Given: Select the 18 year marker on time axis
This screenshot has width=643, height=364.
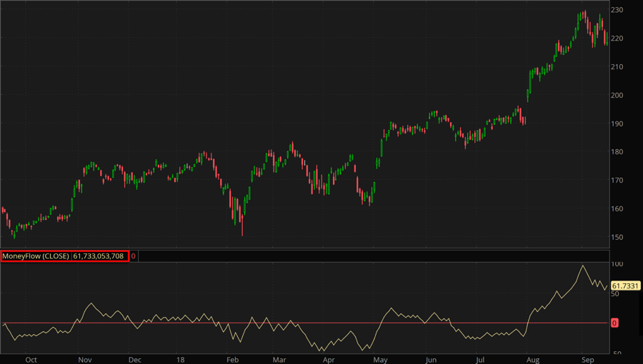Looking at the screenshot, I should click(x=180, y=360).
